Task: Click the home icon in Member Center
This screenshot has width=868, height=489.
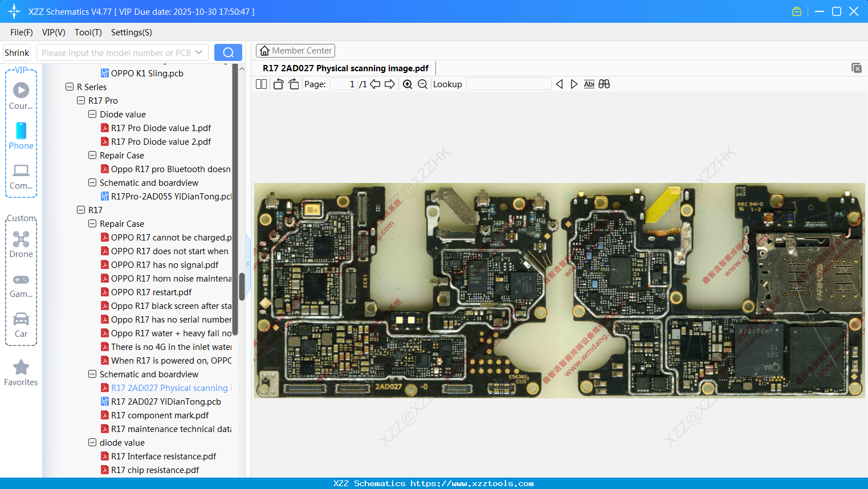Action: (x=264, y=51)
